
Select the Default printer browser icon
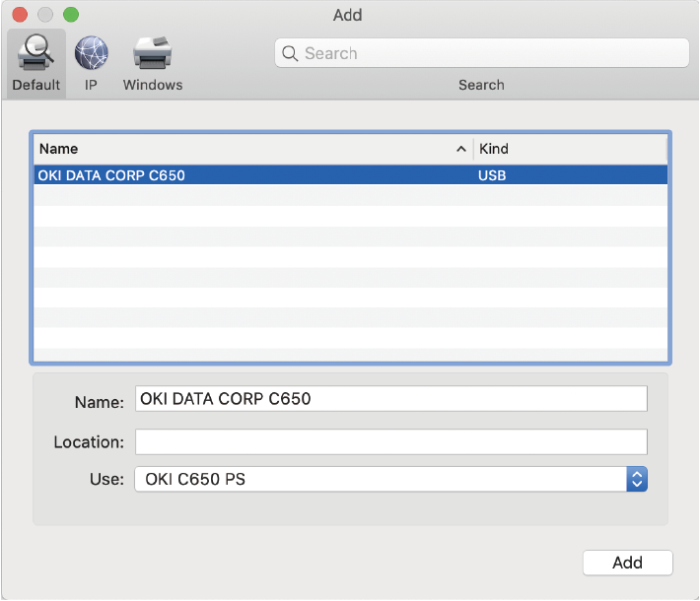(36, 52)
